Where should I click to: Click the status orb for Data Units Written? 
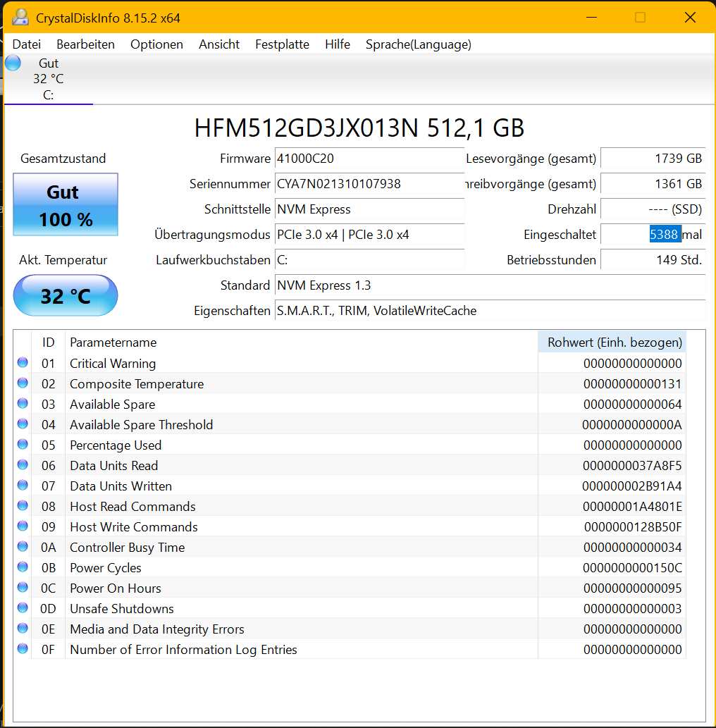23,485
